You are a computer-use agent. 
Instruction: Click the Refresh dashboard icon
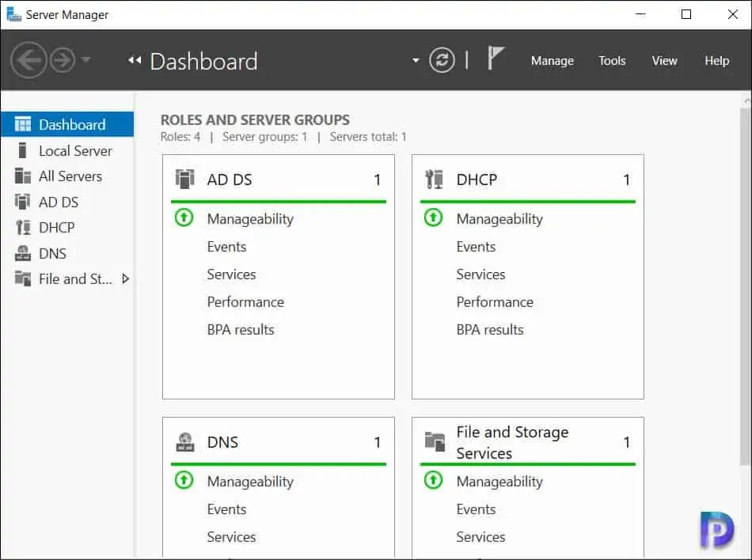coord(442,60)
